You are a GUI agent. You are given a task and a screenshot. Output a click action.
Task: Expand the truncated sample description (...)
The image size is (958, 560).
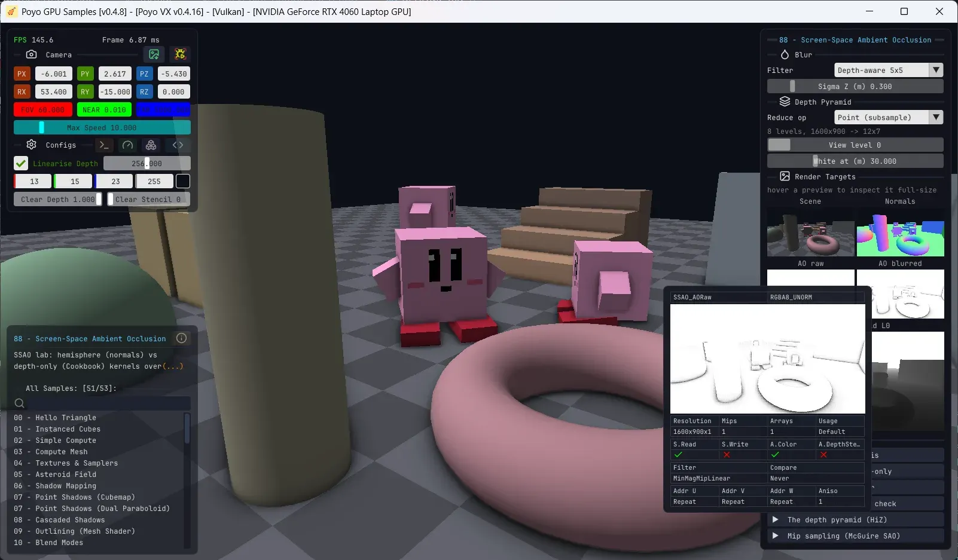pyautogui.click(x=173, y=366)
